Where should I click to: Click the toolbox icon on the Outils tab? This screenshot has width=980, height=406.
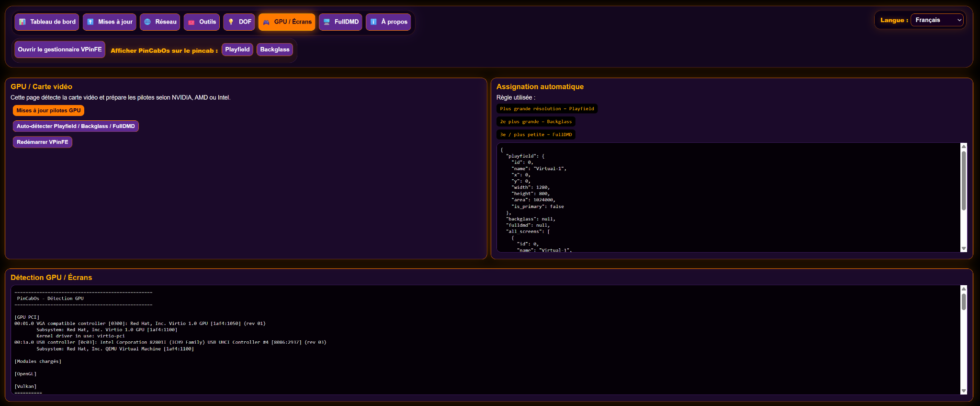tap(191, 22)
